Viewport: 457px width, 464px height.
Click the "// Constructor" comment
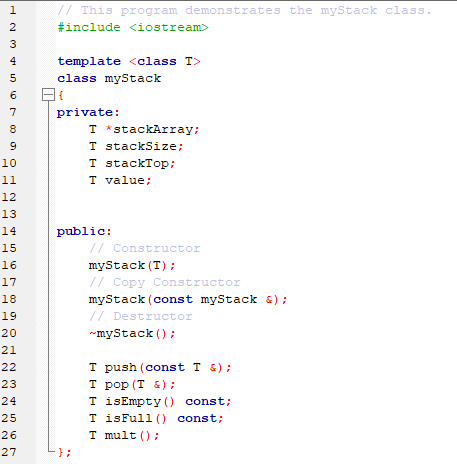pyautogui.click(x=145, y=248)
